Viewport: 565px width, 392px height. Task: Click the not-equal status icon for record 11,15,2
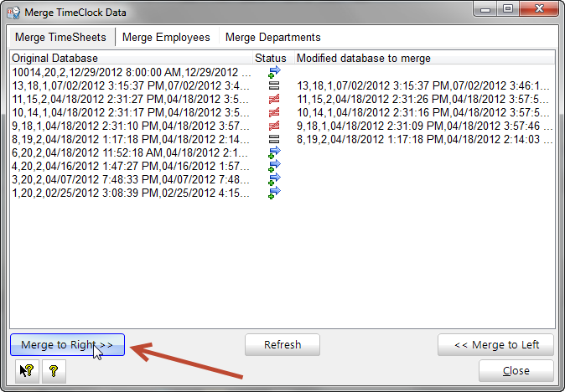click(x=273, y=99)
